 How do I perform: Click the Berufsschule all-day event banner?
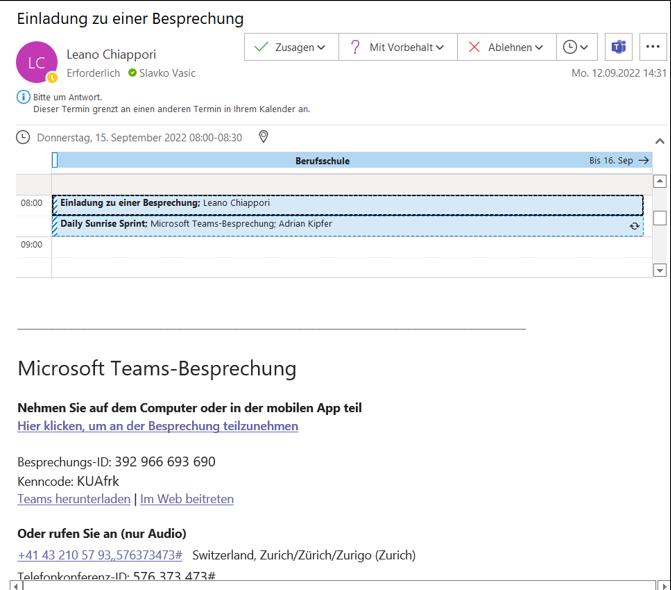click(x=352, y=160)
